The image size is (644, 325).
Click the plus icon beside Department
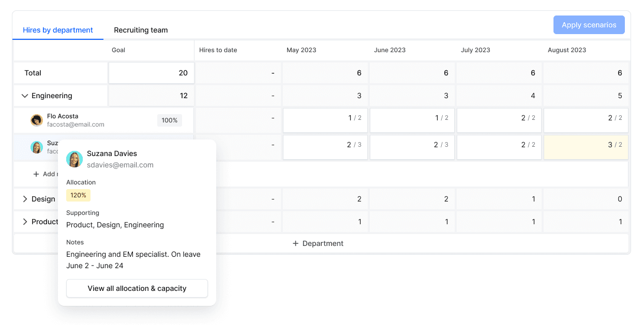[295, 243]
